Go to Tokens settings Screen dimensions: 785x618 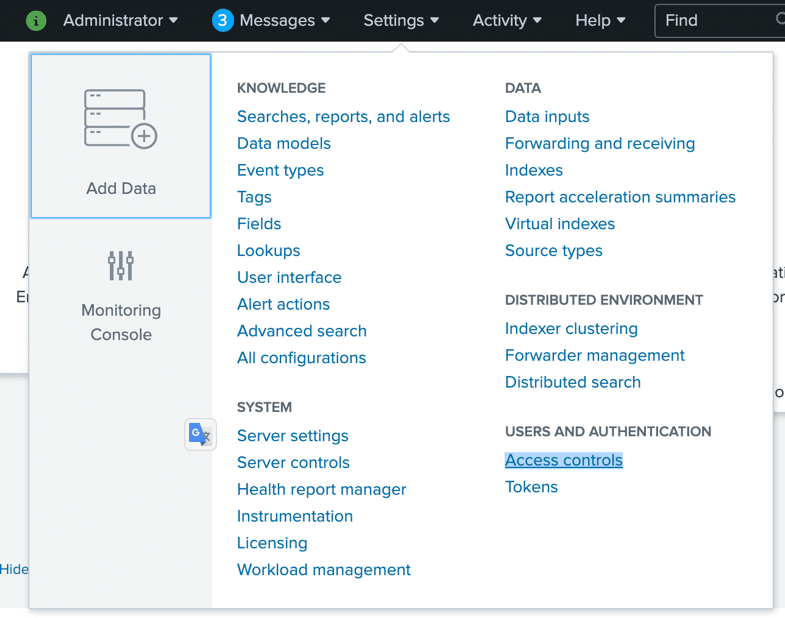531,487
